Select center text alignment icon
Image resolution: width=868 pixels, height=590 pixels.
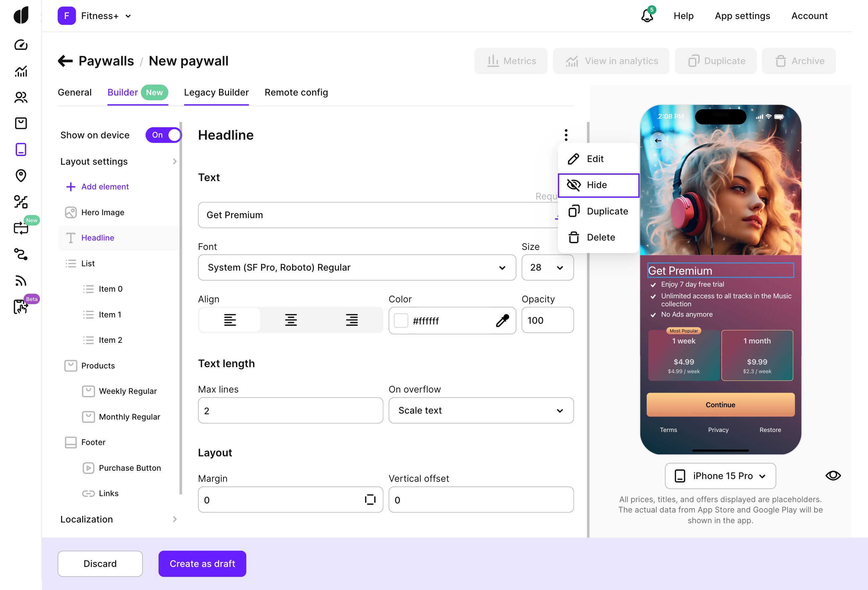point(290,320)
